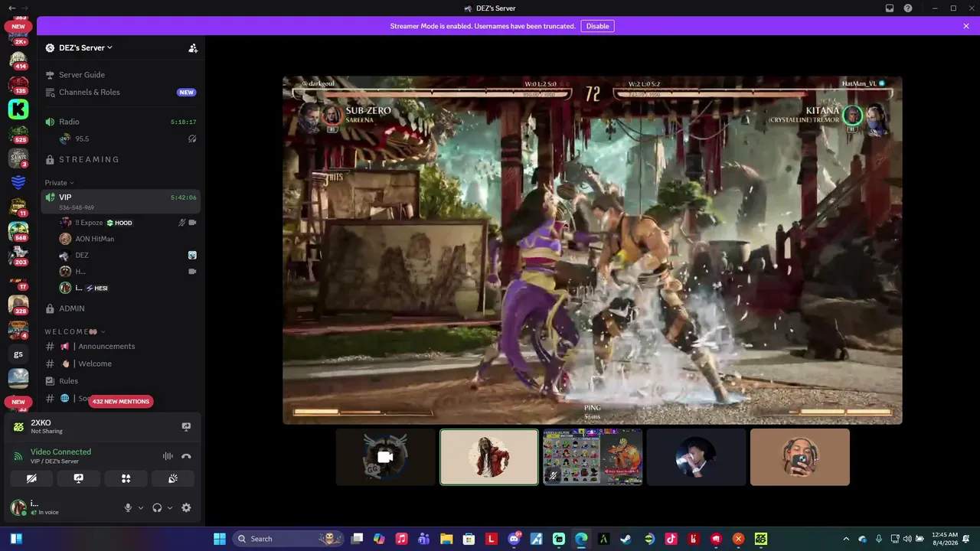Viewport: 980px width, 551px height.
Task: Select the tan participant tile holding a phone
Action: pyautogui.click(x=800, y=457)
